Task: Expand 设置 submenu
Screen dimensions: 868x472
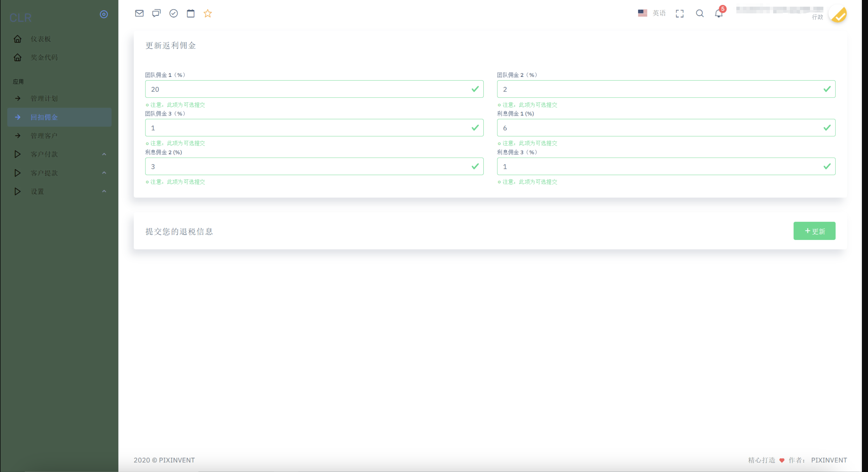Action: 59,192
